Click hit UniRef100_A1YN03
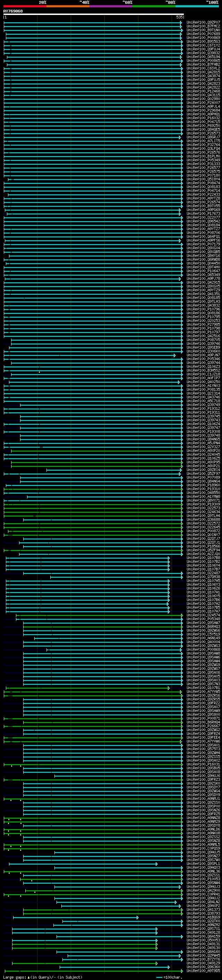Image resolution: width=222 pixels, height=980 pixels. [x=203, y=386]
